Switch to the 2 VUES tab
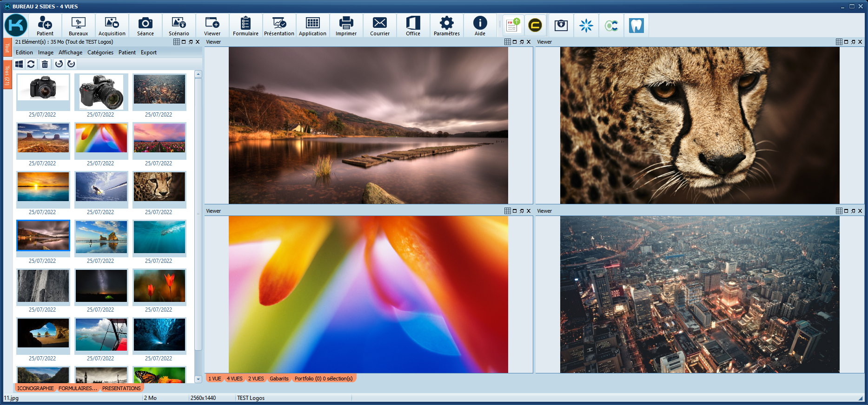This screenshot has height=405, width=868. [256, 379]
